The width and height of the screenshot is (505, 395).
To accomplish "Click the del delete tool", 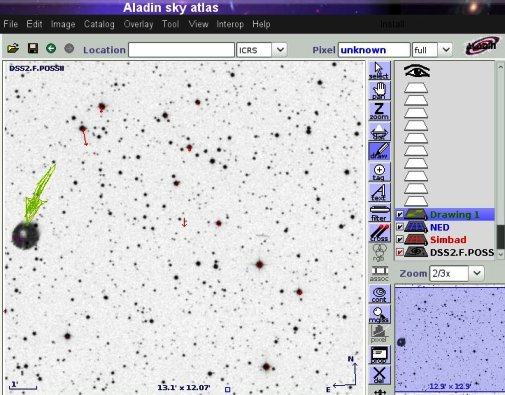I will [379, 375].
